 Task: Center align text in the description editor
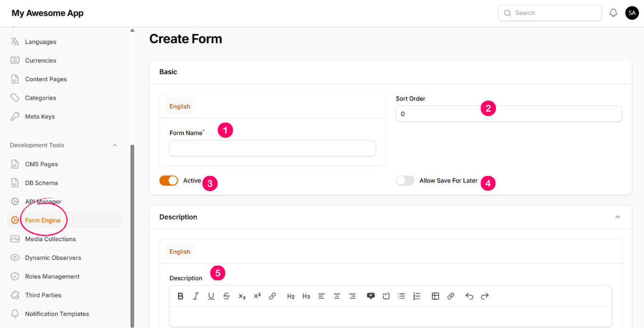pos(337,296)
